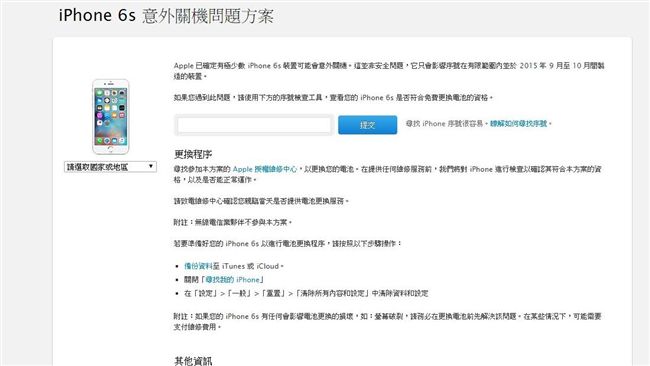Open the 瞭解如何尋找序號 link

(519, 124)
